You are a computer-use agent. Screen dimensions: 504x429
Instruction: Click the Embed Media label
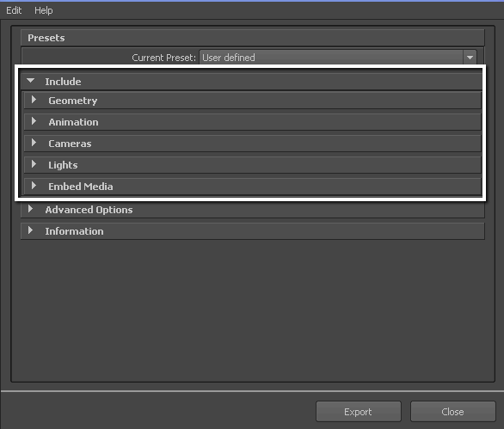click(x=81, y=187)
